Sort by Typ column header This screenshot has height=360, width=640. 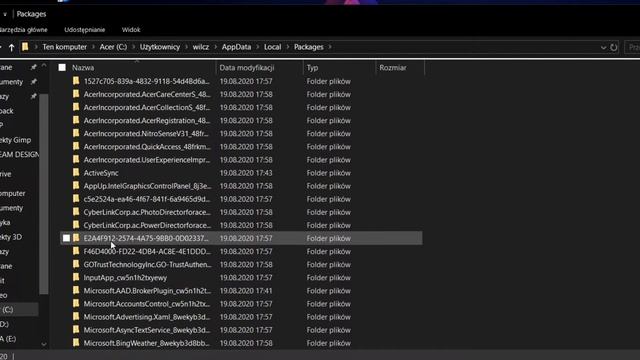(x=312, y=68)
